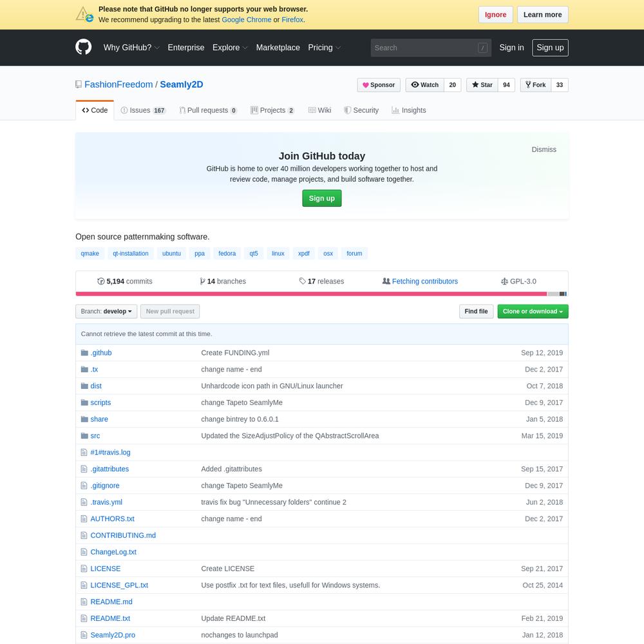Click the folder icon next to scripts
This screenshot has height=644, width=644.
click(84, 402)
